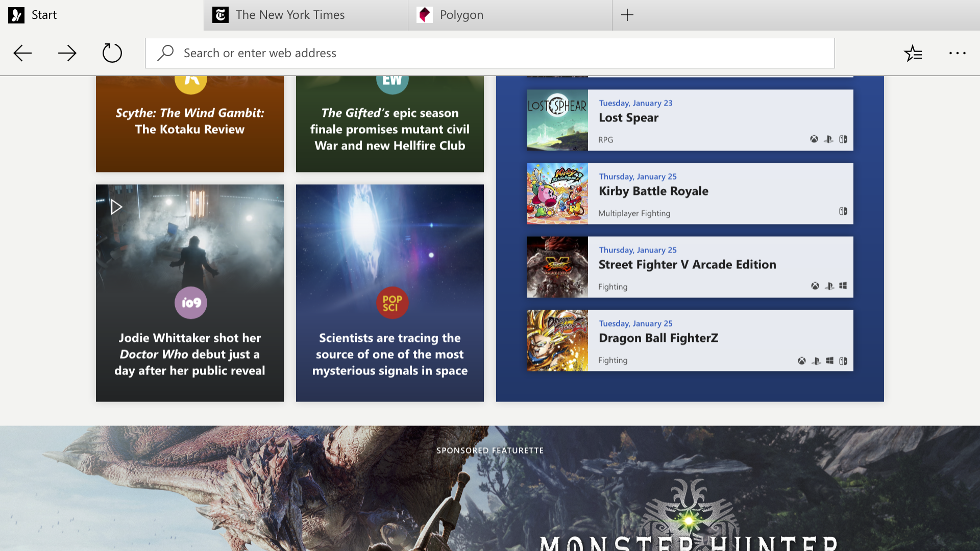Click the 'SPONSORED FEATURETTE' label
The height and width of the screenshot is (551, 980).
pos(490,450)
